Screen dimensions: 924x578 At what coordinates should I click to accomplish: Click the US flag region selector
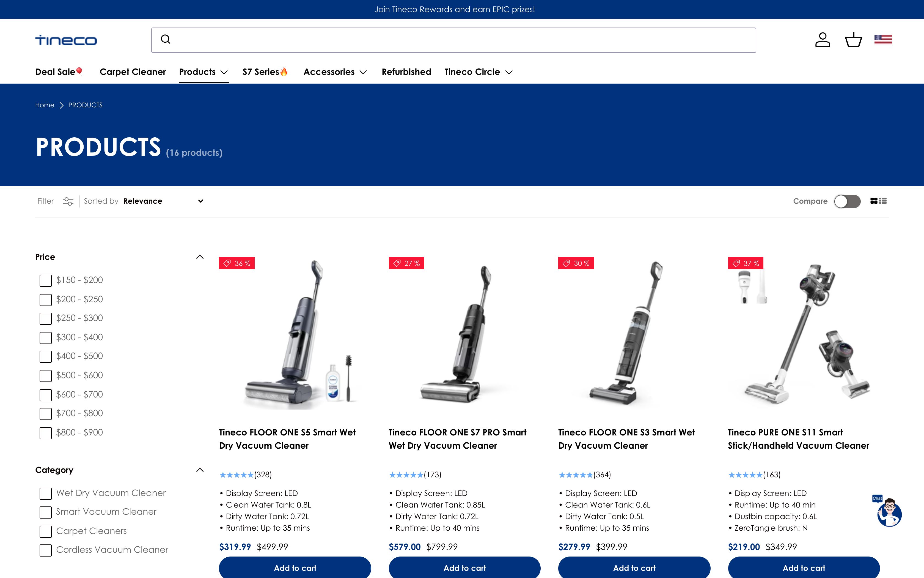pos(883,40)
